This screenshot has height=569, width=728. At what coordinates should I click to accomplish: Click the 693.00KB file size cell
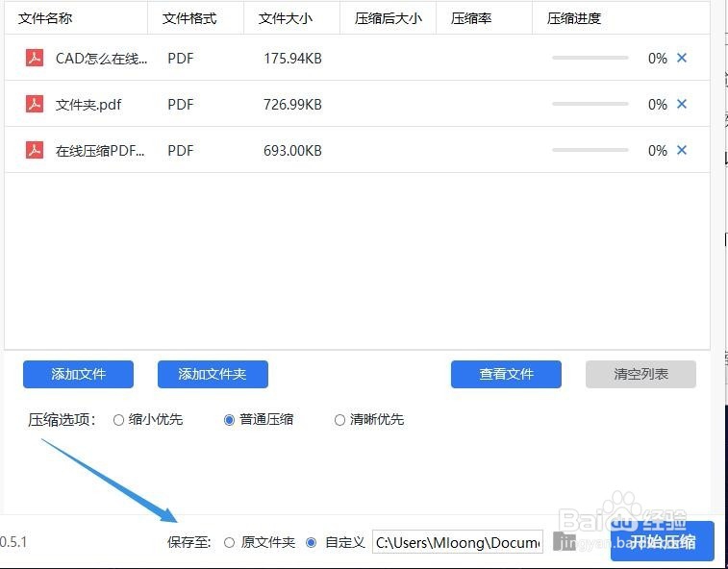(292, 151)
